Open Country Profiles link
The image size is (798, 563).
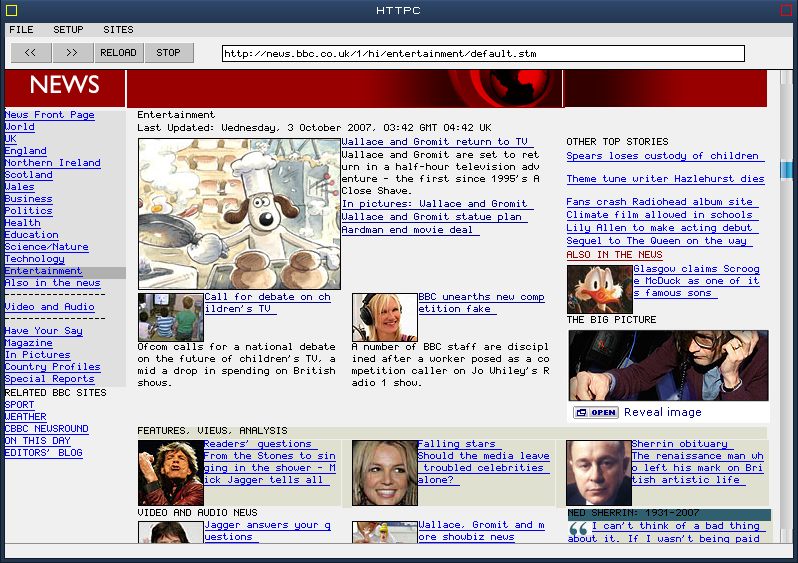tap(52, 367)
